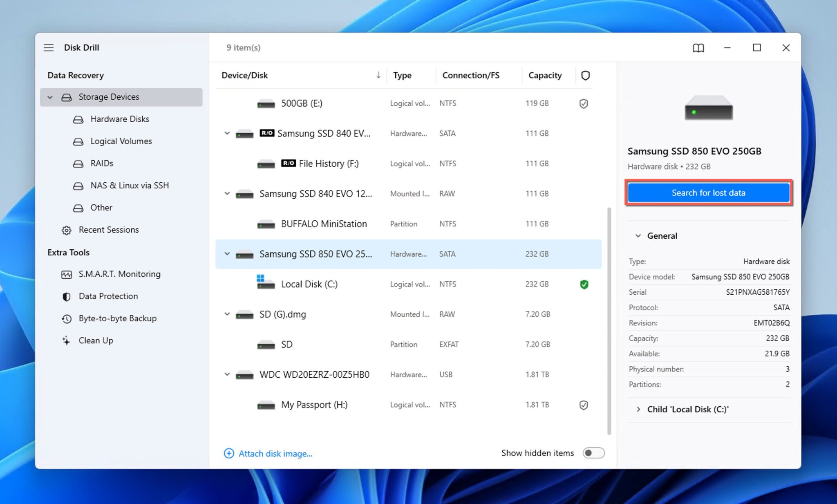Click the Windows drive icon for Local Disk (C:)

(266, 282)
